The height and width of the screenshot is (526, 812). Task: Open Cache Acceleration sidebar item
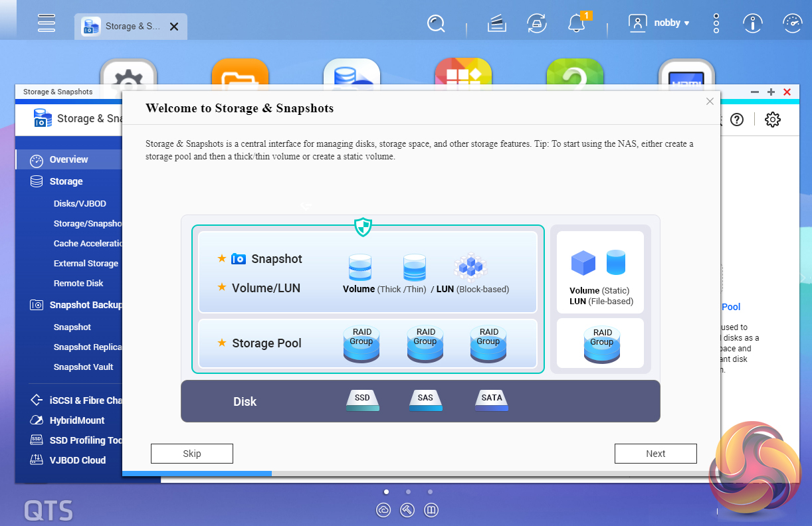88,244
